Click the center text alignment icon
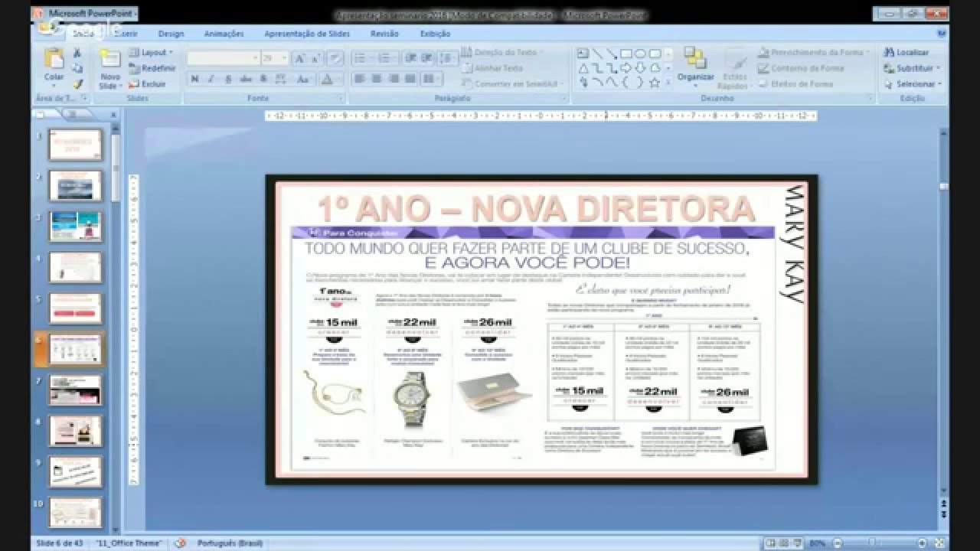Viewport: 980px width, 551px height. 376,80
